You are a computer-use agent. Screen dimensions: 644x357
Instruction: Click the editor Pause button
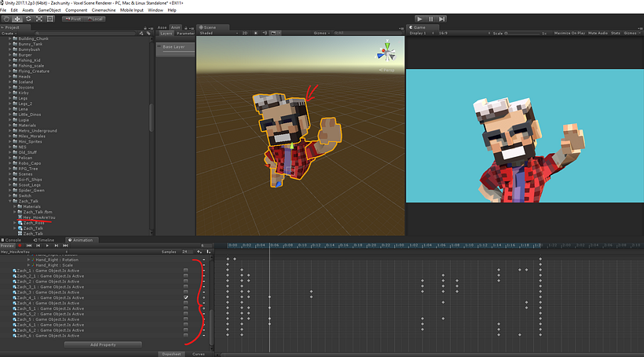(x=431, y=19)
